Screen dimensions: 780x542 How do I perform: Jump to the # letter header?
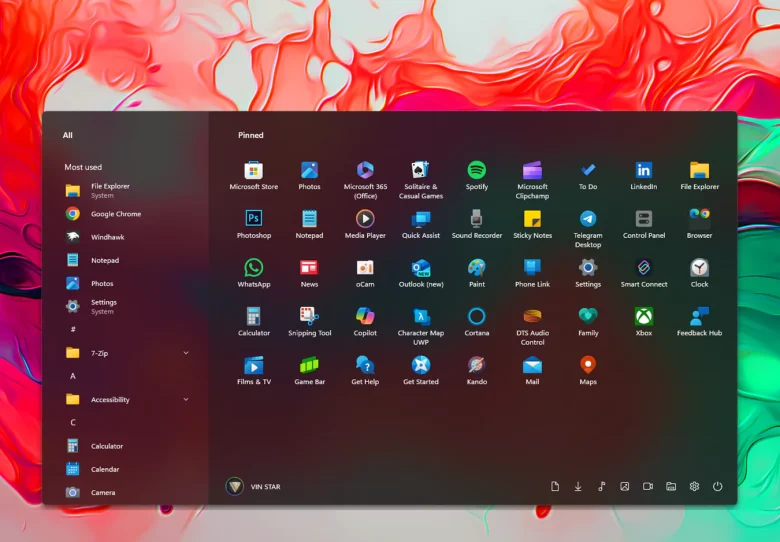coord(73,329)
